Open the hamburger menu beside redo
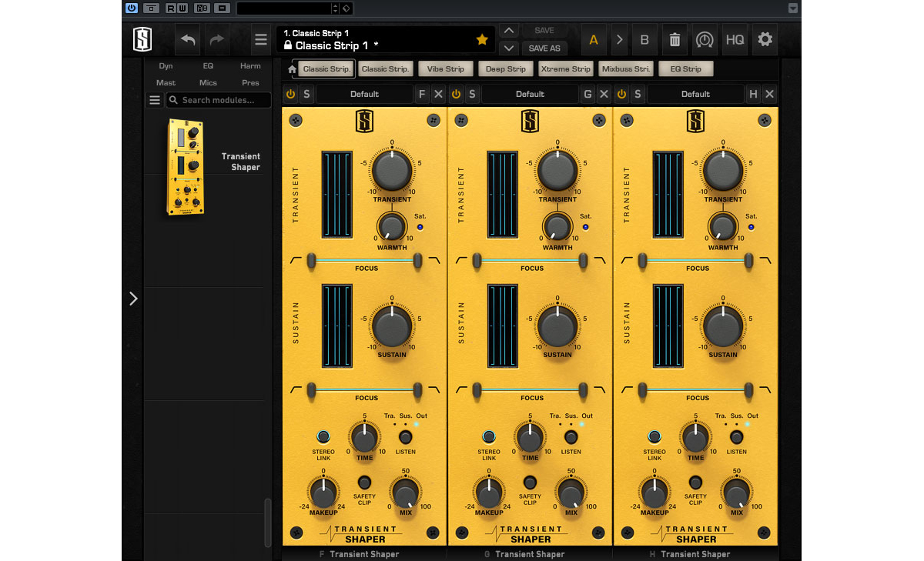 point(261,40)
